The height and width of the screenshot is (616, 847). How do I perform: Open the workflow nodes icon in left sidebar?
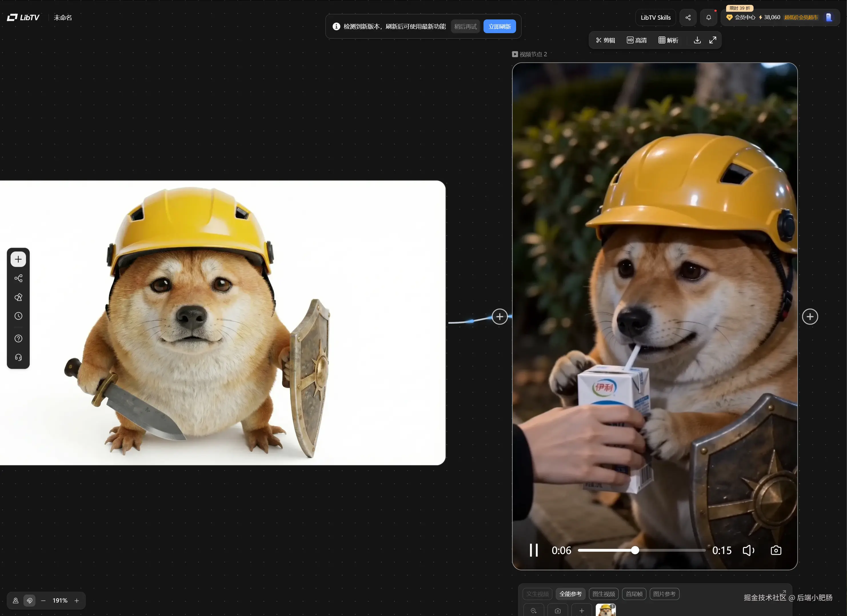tap(18, 278)
